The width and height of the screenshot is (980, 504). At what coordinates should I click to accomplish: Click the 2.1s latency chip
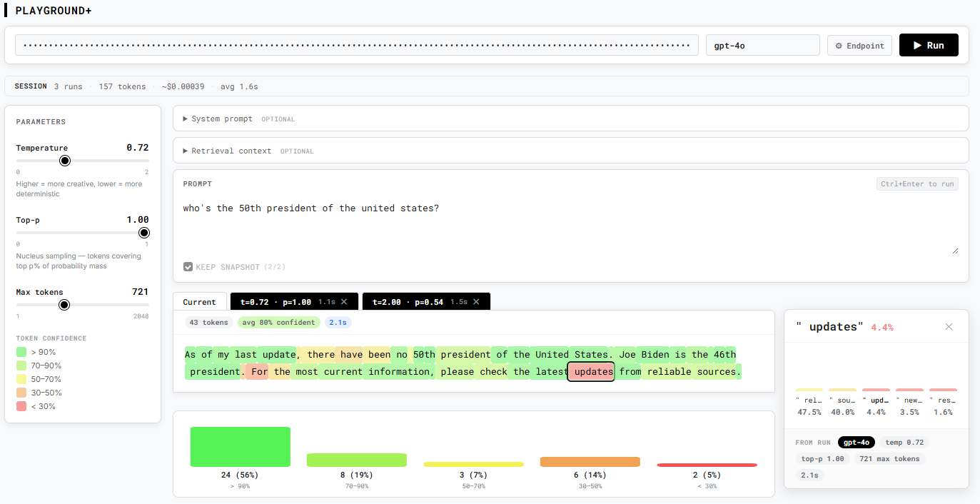(337, 322)
